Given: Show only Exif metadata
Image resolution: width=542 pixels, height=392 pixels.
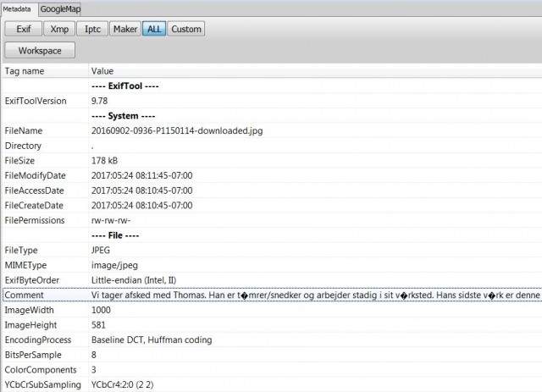Looking at the screenshot, I should click(24, 29).
